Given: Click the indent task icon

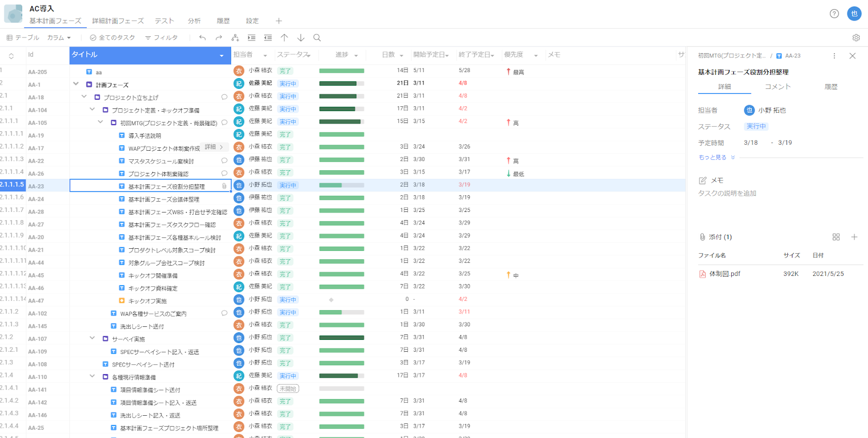Looking at the screenshot, I should tap(252, 38).
